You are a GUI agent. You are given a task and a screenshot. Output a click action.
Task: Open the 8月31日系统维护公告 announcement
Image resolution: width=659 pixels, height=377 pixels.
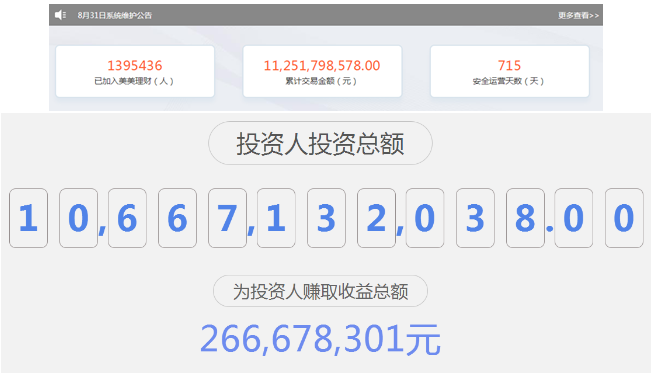coord(114,16)
